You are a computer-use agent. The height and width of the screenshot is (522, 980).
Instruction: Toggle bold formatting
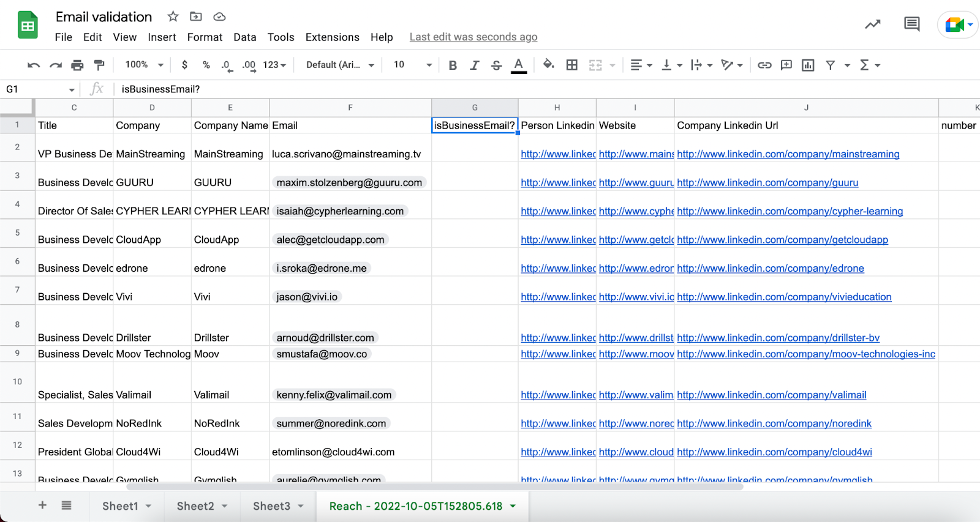pyautogui.click(x=453, y=65)
